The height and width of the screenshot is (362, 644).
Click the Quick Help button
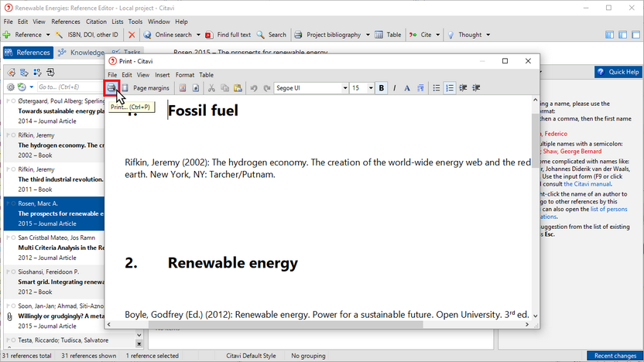618,72
